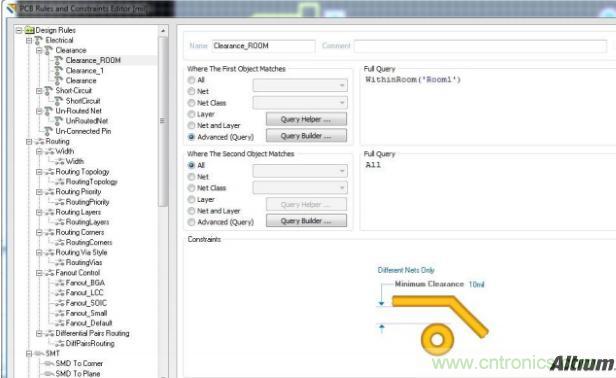Choose first object 'Net and Layer' option

[x=191, y=125]
